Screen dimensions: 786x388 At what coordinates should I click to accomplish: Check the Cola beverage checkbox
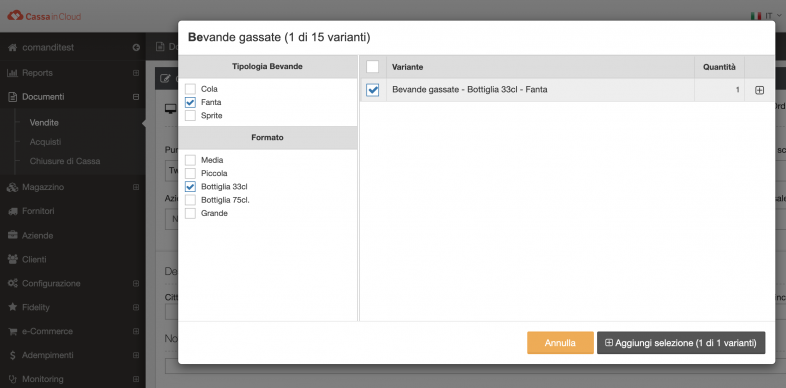pyautogui.click(x=190, y=89)
